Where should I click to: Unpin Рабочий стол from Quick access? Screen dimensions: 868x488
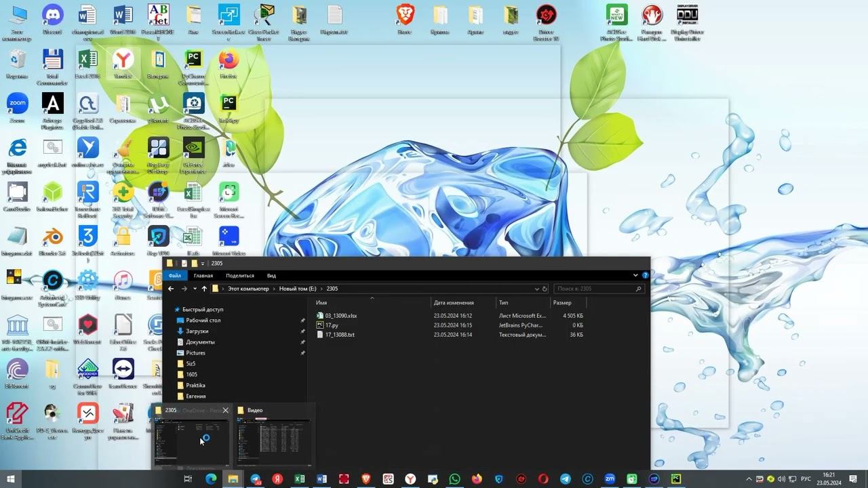(302, 320)
